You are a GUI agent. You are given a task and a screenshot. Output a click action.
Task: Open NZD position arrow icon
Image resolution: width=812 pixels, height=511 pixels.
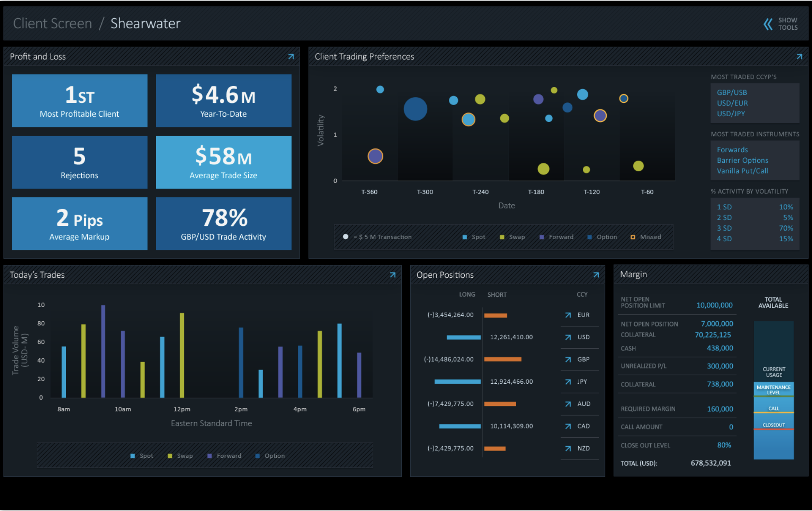tap(568, 448)
